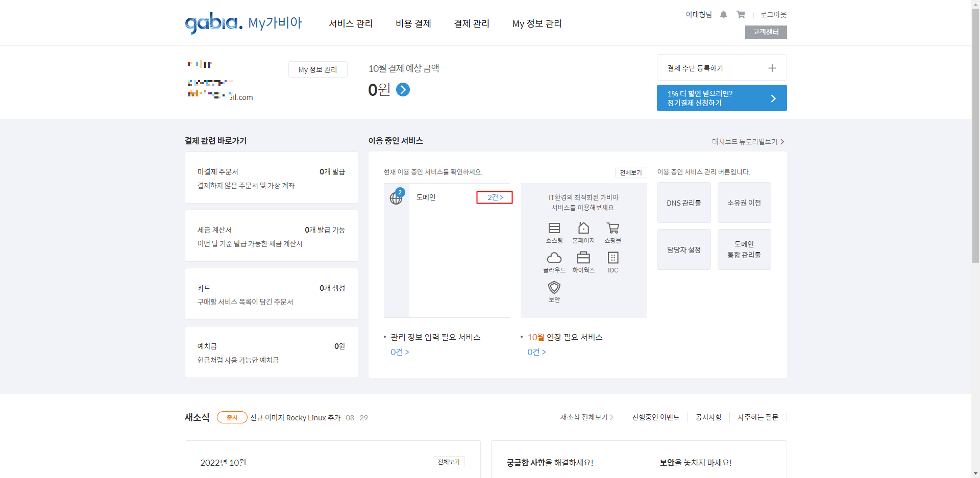Open 결제 관리 menu
Viewport: 980px width, 478px height.
[472, 23]
